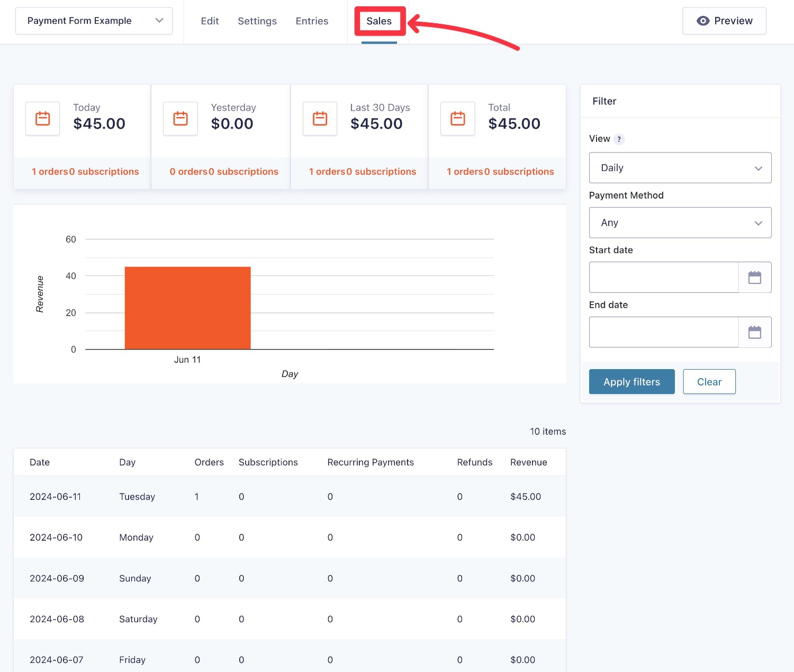Screen dimensions: 794x672
Task: Select the Jun 11 revenue bar
Action: tap(187, 307)
